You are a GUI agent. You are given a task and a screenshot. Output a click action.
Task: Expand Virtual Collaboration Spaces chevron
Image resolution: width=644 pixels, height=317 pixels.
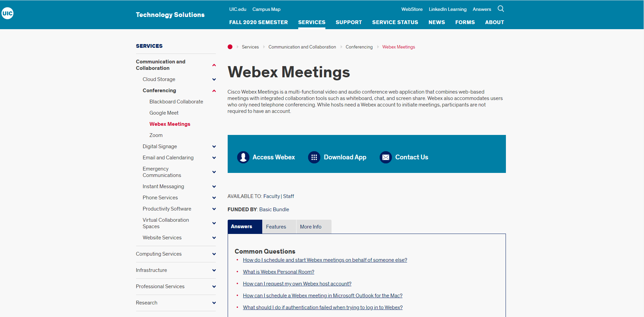[214, 223]
